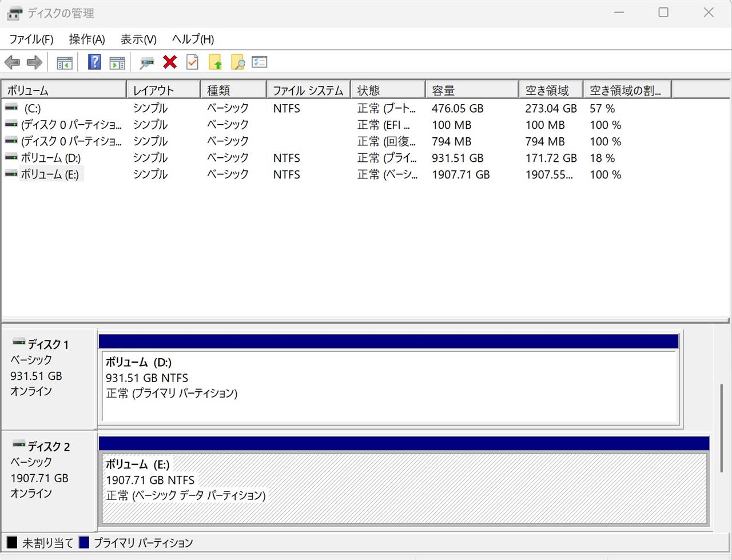Click the connect/rescan disk toolbar icon

coord(147,62)
